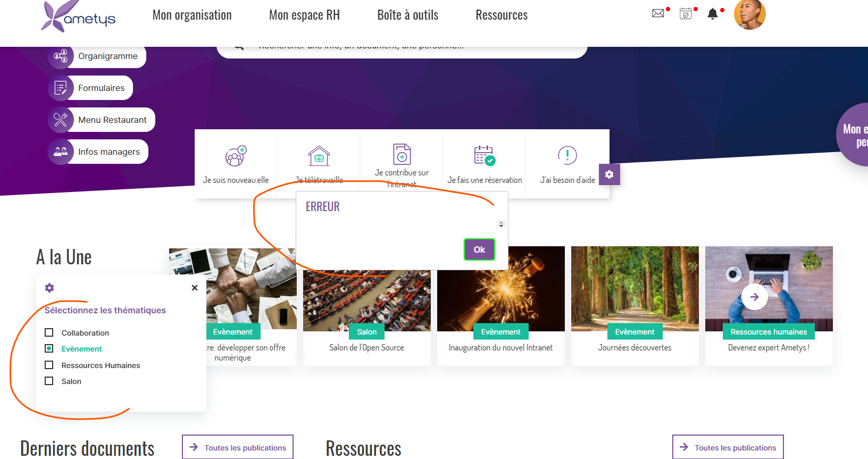
Task: Click the next arrow on the carousel
Action: (754, 297)
